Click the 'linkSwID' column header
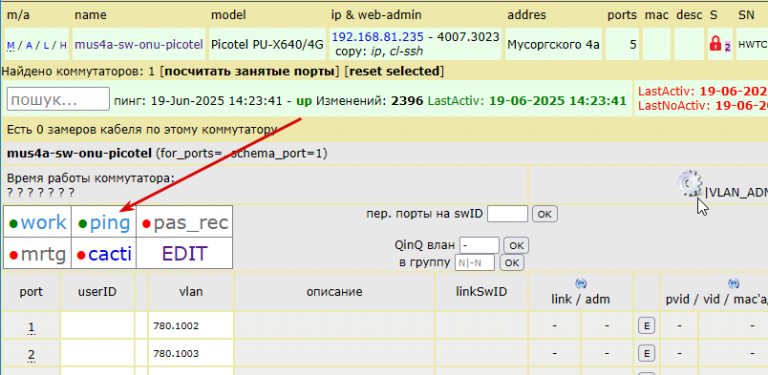Viewport: 768px width, 375px height. pyautogui.click(x=481, y=291)
